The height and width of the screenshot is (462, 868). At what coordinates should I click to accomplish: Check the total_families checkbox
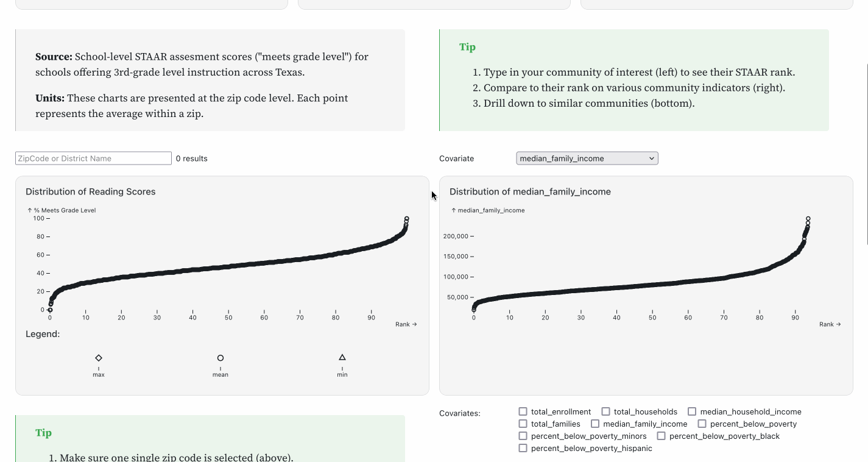coord(523,424)
